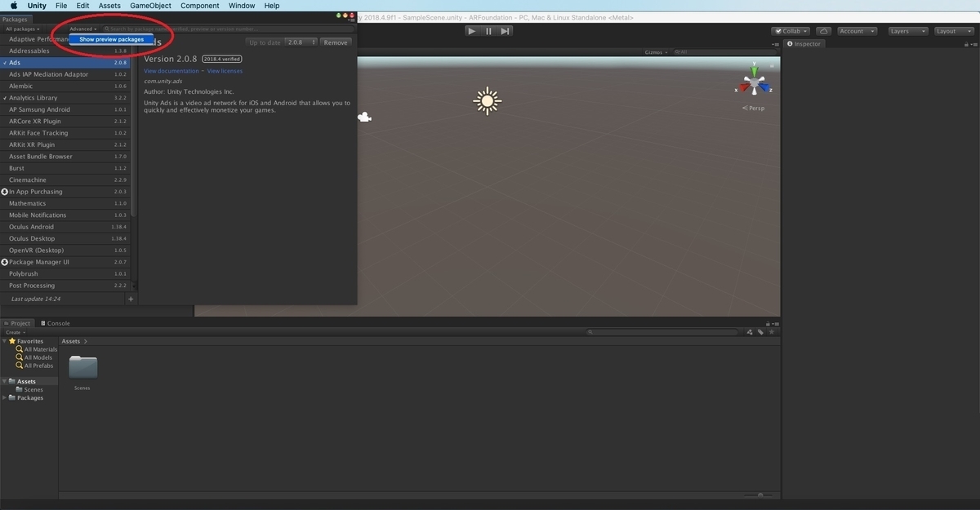Click the Project panel search field
Screen dimensions: 980x510
click(x=663, y=332)
